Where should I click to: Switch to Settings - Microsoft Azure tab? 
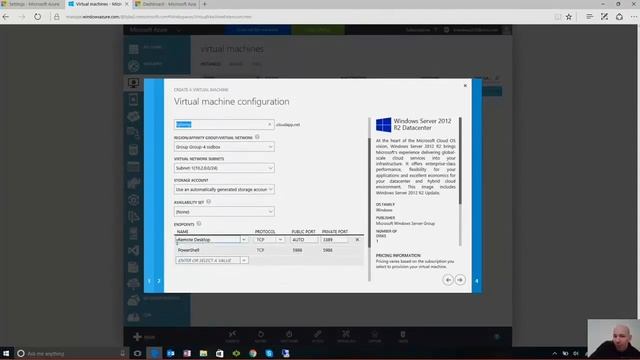[32, 4]
